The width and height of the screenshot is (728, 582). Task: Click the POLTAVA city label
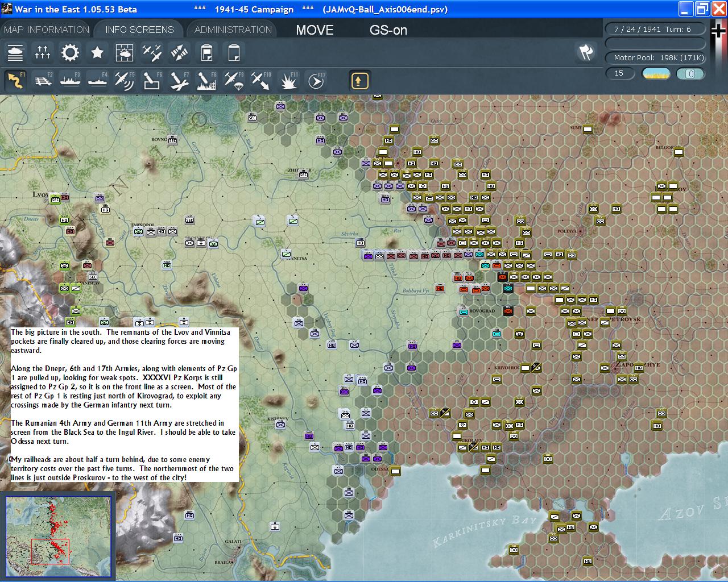point(567,231)
